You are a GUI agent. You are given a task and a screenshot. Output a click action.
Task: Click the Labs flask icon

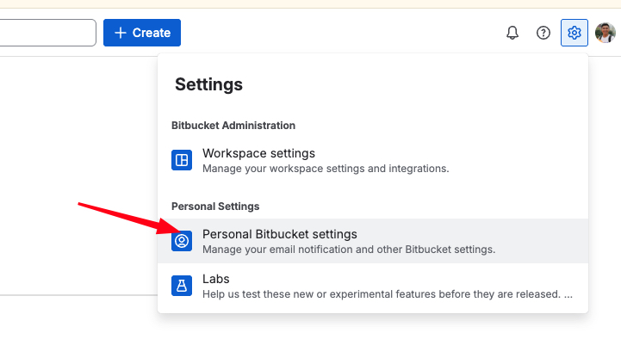[182, 286]
